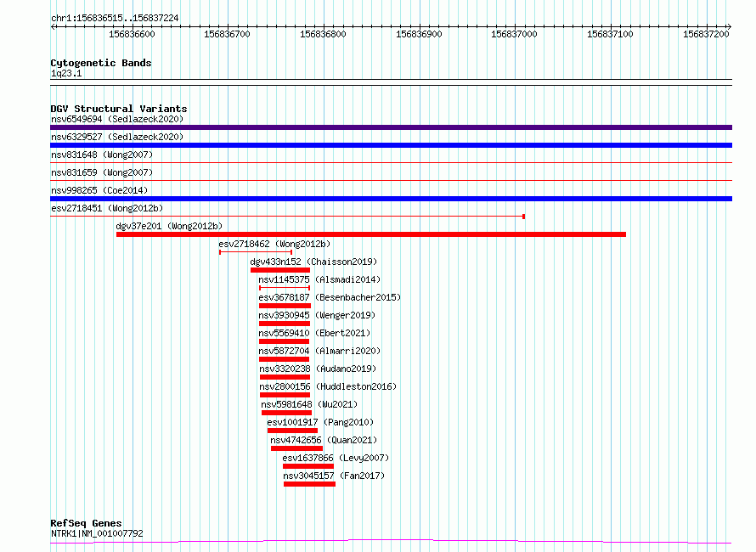The image size is (756, 552).
Task: Click the blue nsv998265 variant bar
Action: point(391,199)
